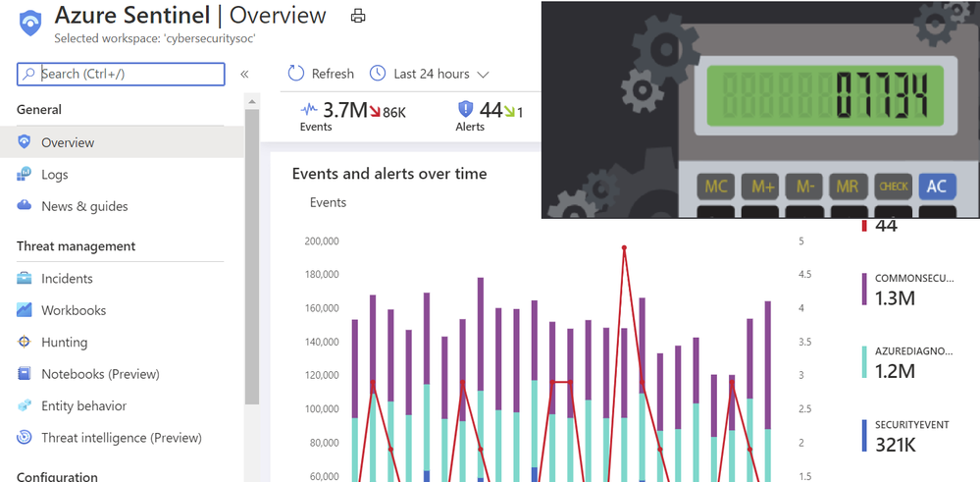
Task: Click the sidebar scrollbar up arrow
Action: point(251,101)
